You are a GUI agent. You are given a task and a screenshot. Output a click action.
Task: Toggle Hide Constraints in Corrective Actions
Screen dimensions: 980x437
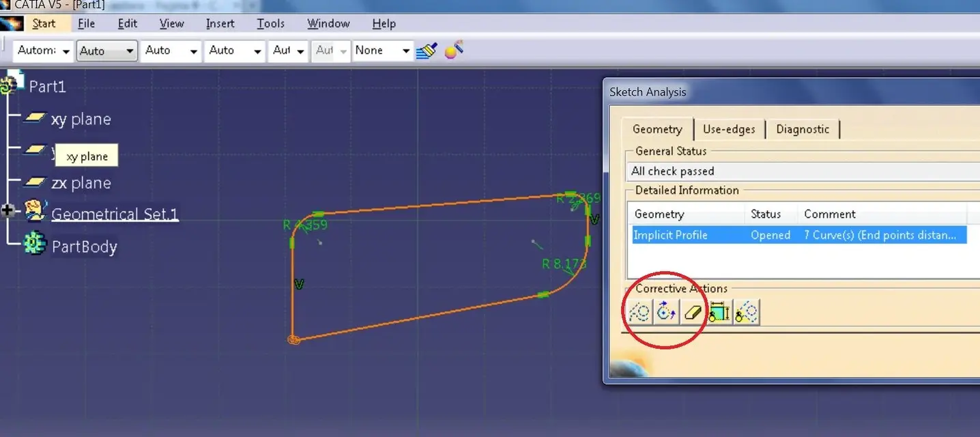pos(719,313)
